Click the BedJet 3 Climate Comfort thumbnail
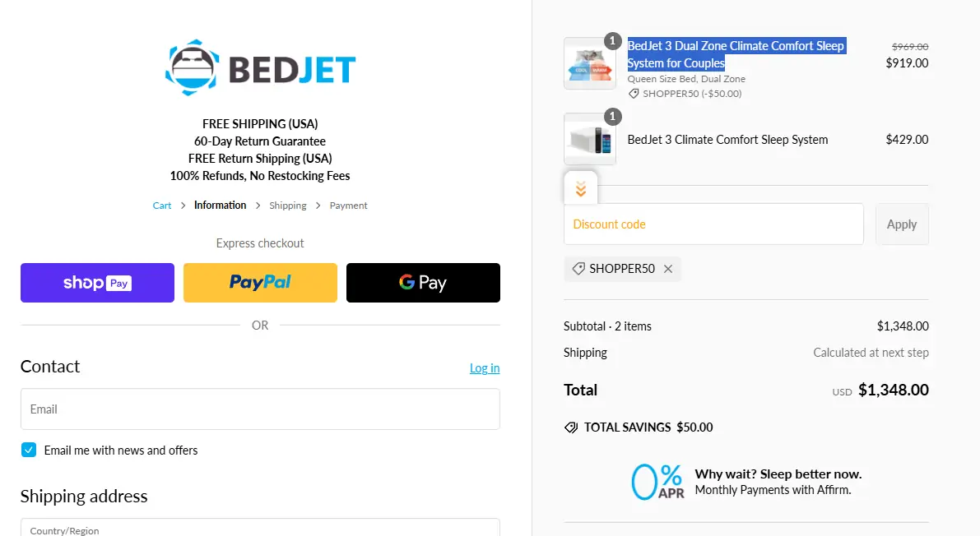This screenshot has width=980, height=536. point(589,140)
